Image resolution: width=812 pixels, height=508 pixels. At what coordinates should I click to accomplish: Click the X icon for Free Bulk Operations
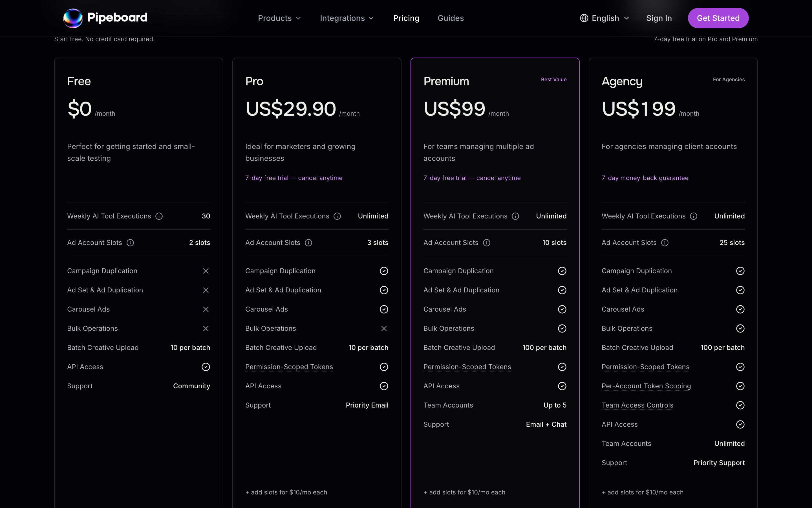point(206,328)
